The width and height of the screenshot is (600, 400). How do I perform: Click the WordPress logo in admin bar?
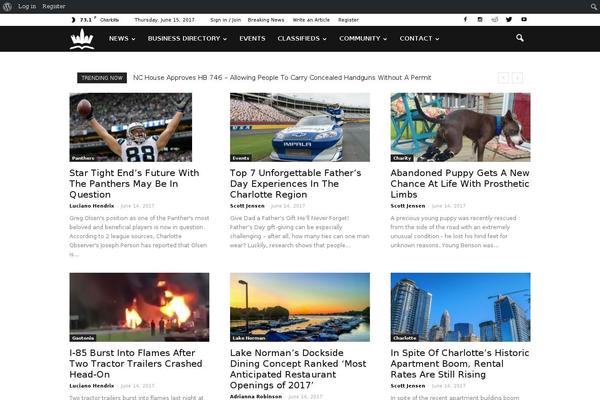coord(7,6)
